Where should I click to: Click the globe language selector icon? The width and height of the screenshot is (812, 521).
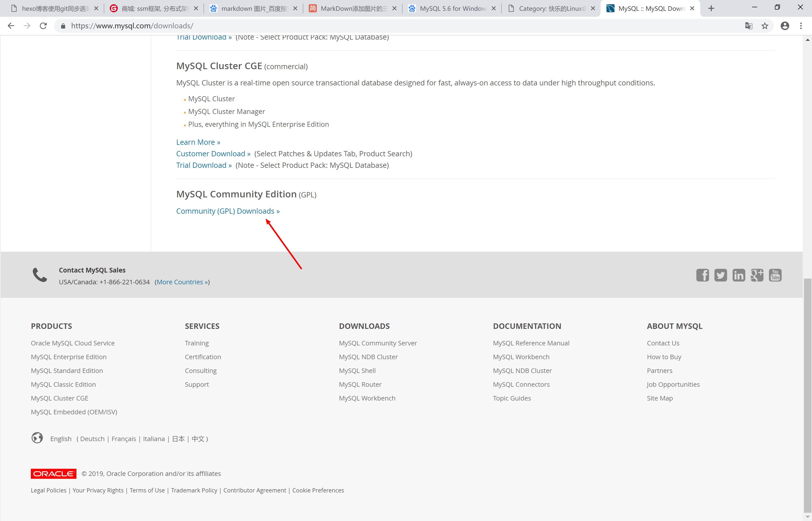[37, 438]
